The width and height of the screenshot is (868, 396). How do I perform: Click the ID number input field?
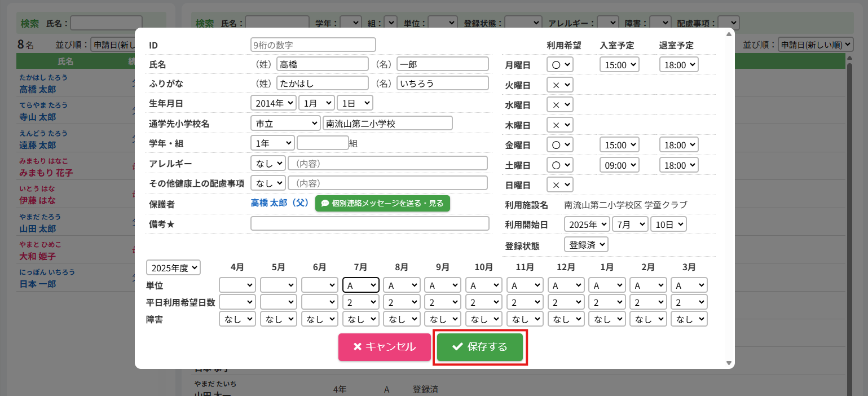click(313, 45)
